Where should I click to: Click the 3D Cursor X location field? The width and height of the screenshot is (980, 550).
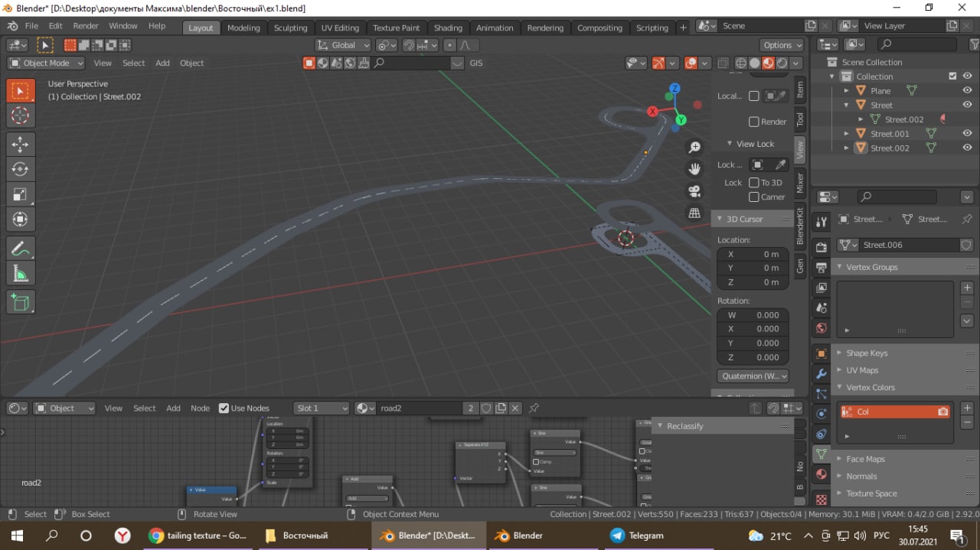tap(753, 254)
